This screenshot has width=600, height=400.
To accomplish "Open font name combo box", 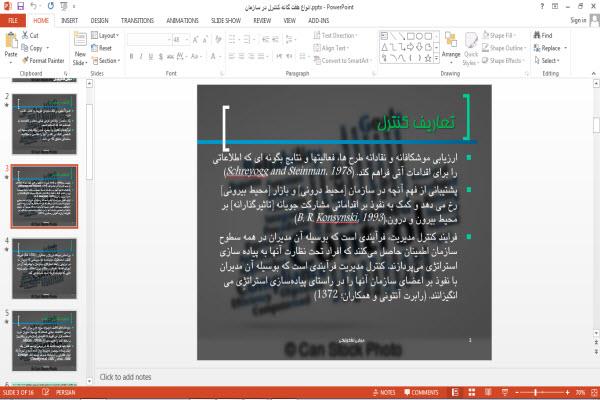I will [149, 39].
